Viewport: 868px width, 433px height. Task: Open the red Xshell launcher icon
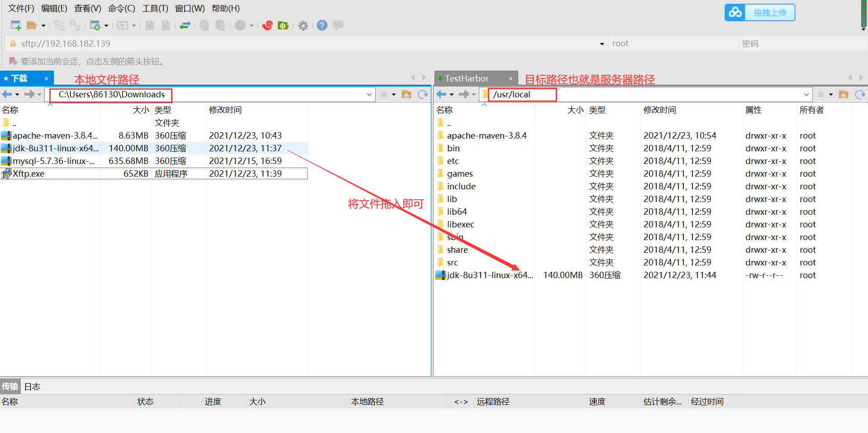[267, 25]
